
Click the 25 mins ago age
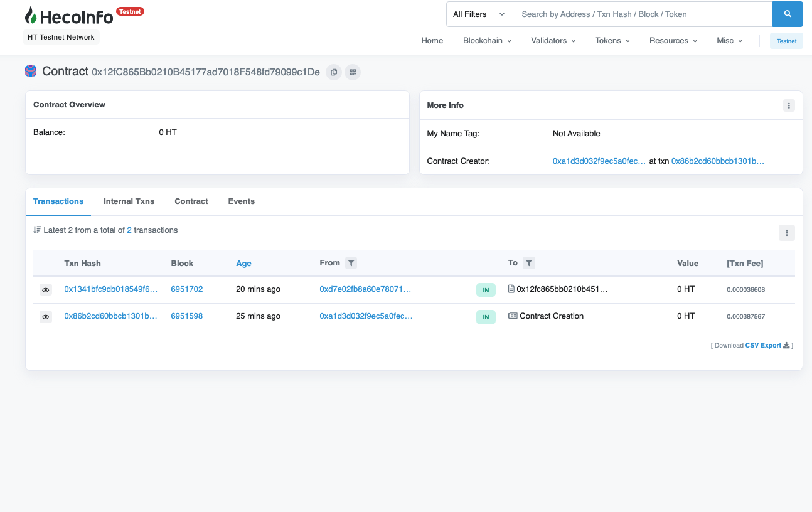(258, 316)
